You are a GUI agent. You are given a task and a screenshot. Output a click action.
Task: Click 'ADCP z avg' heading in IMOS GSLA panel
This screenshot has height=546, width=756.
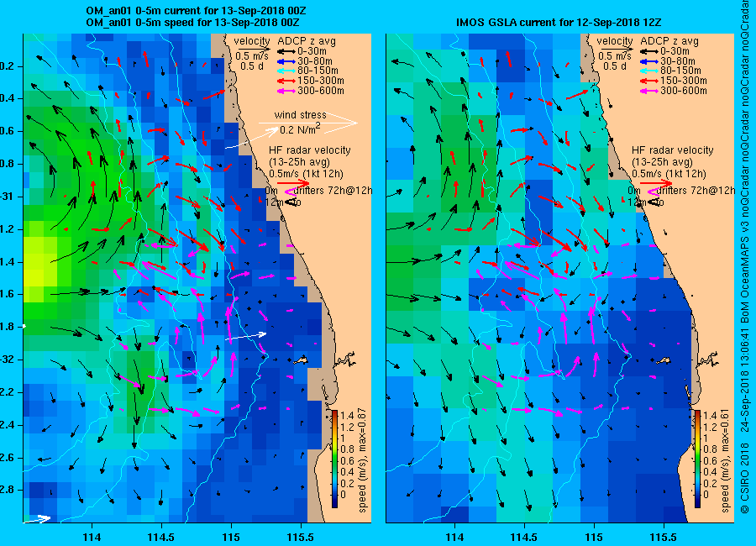coord(669,41)
